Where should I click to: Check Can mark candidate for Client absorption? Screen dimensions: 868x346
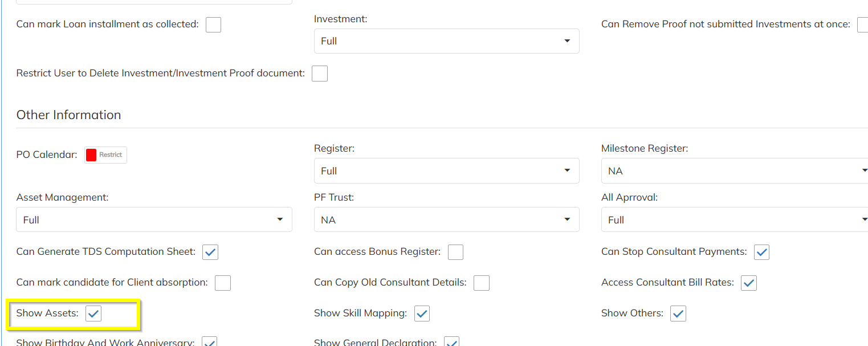pyautogui.click(x=223, y=283)
